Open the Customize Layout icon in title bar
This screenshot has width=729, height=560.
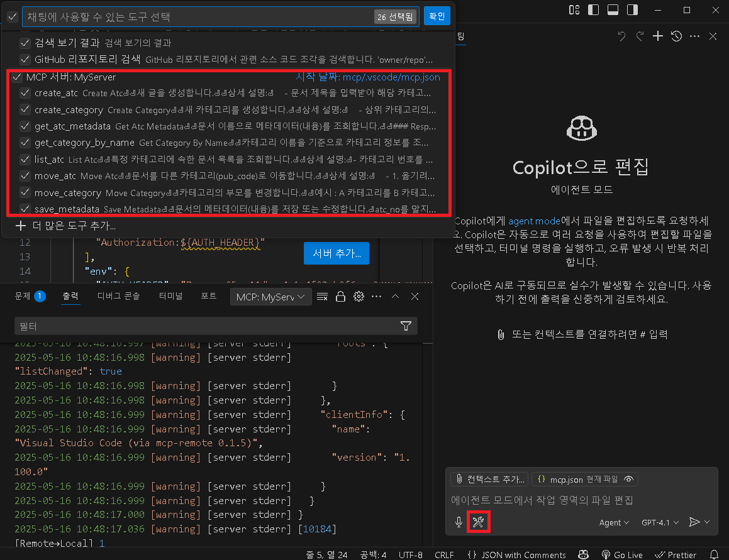tap(574, 10)
